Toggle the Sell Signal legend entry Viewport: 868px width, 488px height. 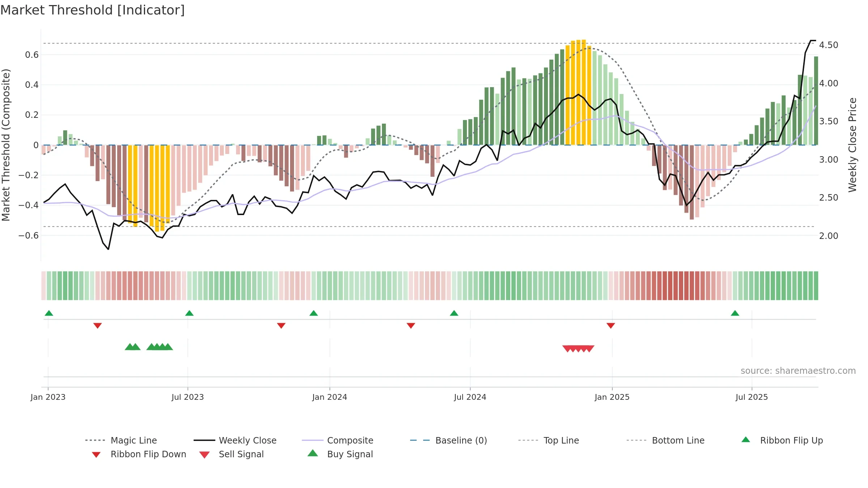pos(231,454)
